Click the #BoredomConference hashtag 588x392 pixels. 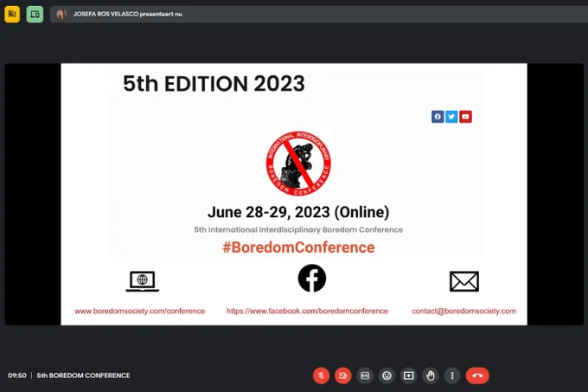click(x=298, y=247)
